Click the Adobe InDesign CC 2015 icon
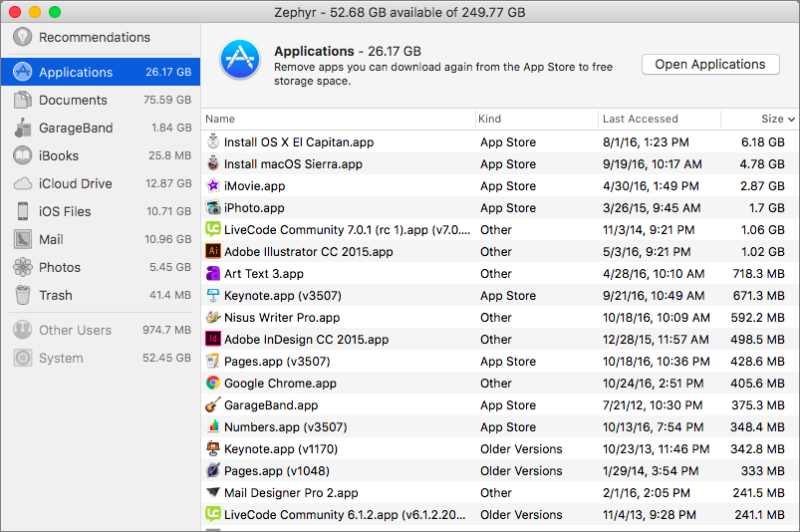 click(213, 340)
